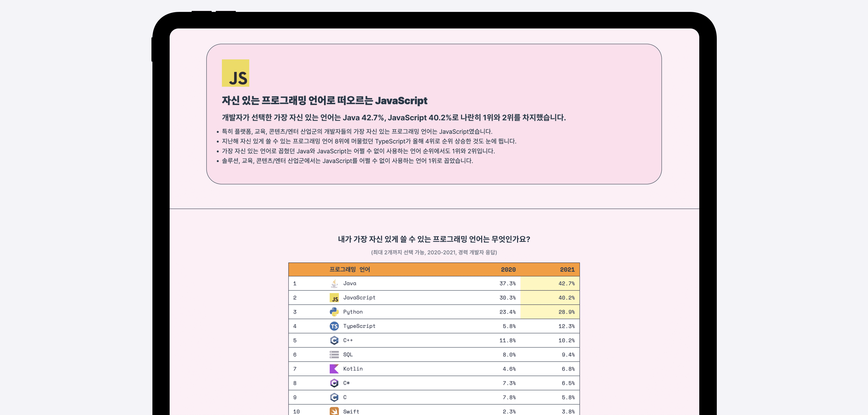This screenshot has height=415, width=868.
Task: Click the TypeScript row label
Action: pyautogui.click(x=359, y=326)
